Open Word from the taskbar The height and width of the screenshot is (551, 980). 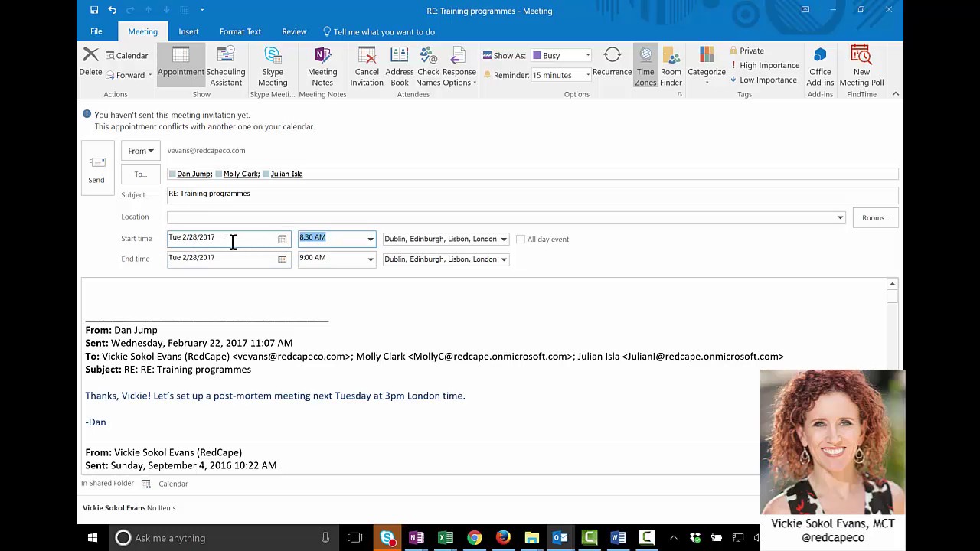618,538
